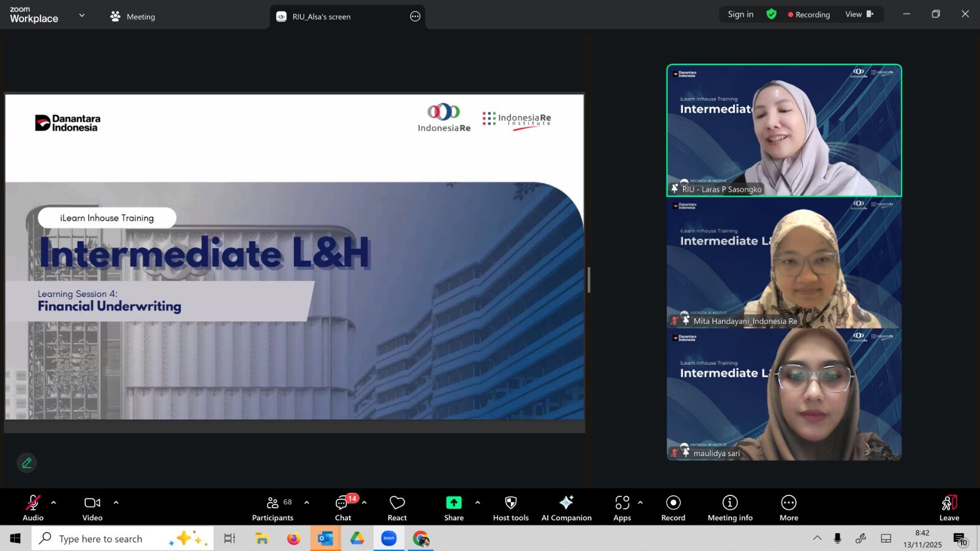Click Leave to exit the meeting

coord(949,508)
